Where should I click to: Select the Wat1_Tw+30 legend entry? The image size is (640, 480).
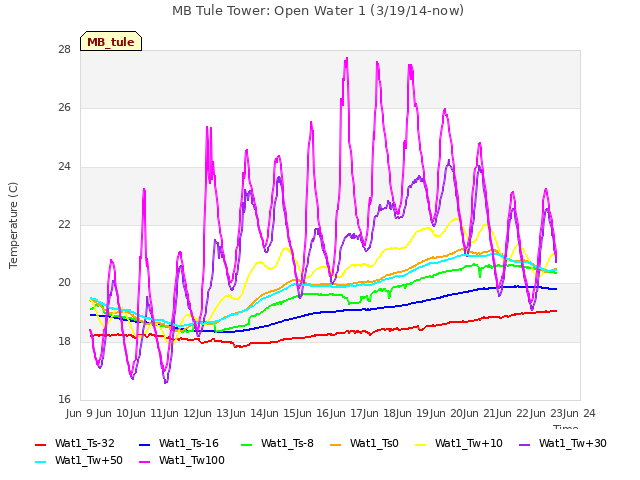click(x=563, y=444)
